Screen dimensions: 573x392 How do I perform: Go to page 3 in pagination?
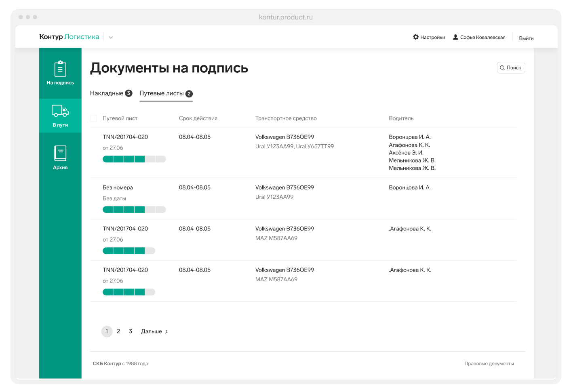tap(131, 331)
